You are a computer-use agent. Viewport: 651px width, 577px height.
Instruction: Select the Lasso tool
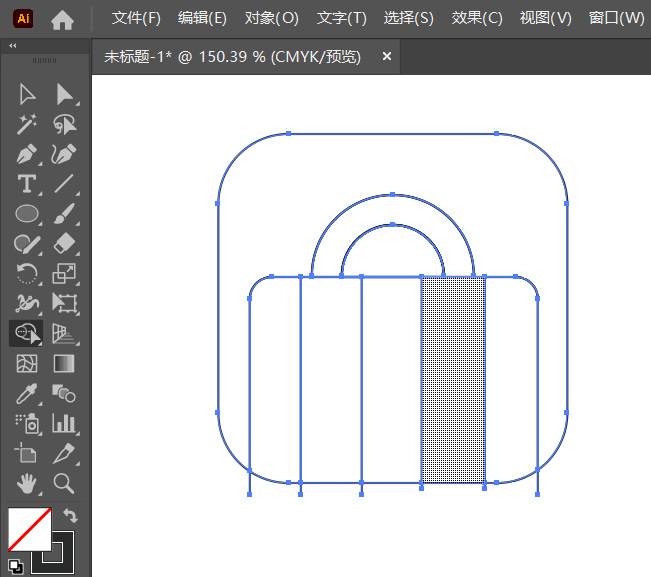[64, 124]
